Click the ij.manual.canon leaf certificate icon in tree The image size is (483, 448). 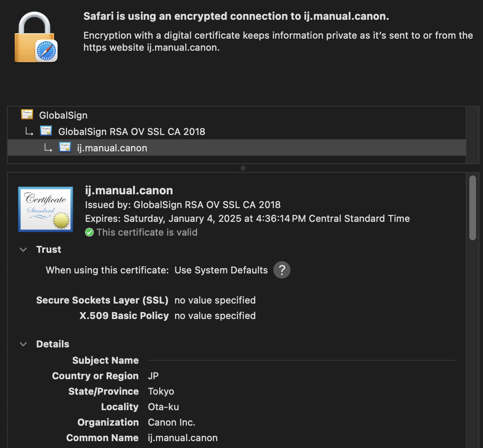(x=65, y=147)
